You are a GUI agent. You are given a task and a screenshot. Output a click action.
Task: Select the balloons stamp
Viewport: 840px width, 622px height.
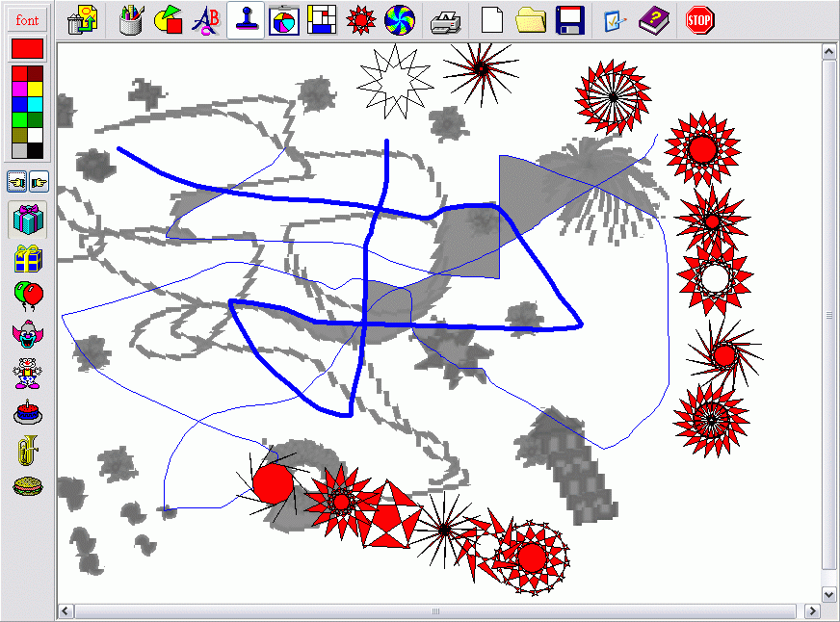tap(28, 296)
